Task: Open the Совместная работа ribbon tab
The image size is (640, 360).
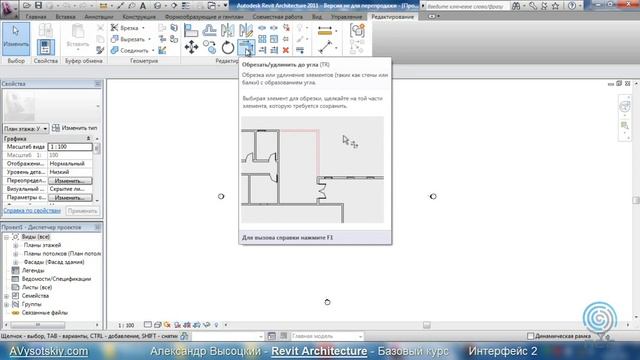Action: click(x=278, y=17)
